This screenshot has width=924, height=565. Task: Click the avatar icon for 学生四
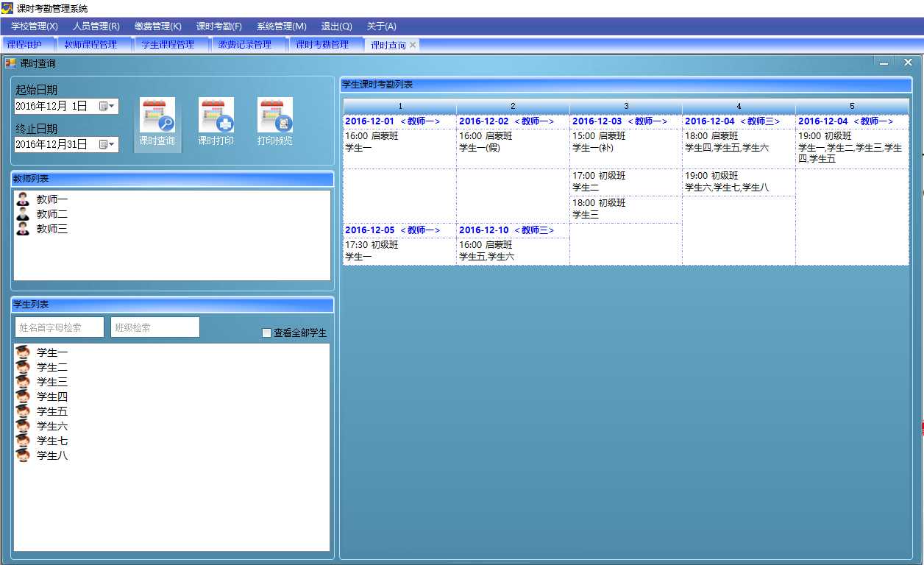pyautogui.click(x=23, y=397)
